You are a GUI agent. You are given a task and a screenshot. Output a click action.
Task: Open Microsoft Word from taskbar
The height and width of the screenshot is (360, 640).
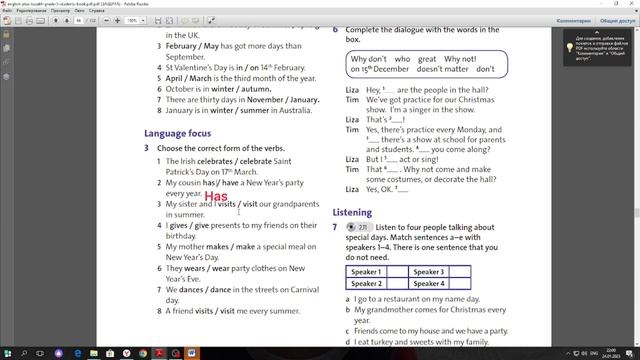192,353
